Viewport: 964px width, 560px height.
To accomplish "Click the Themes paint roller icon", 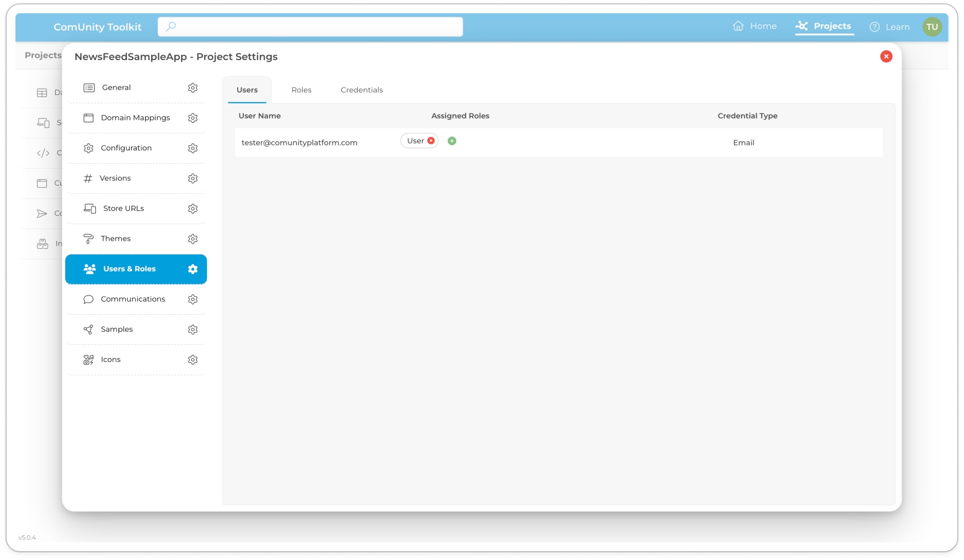I will (x=88, y=239).
